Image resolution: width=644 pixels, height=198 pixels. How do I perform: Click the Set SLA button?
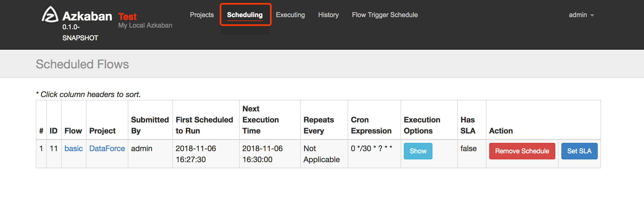[x=579, y=151]
